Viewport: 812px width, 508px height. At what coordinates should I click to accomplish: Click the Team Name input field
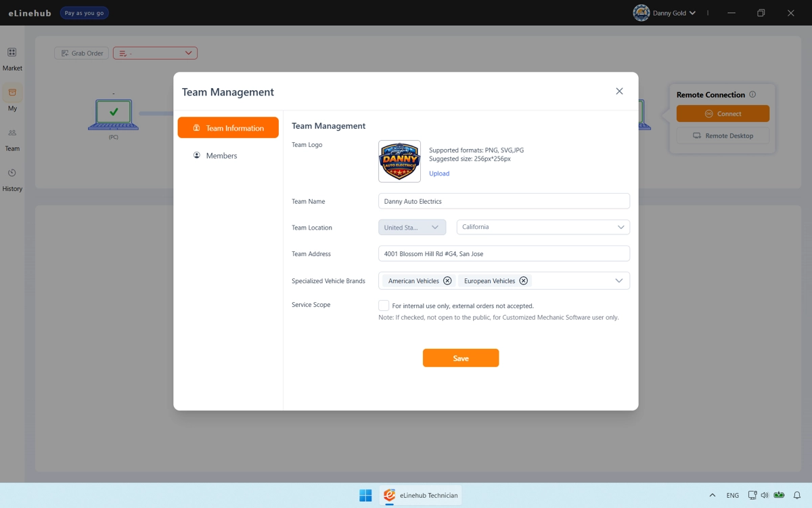504,201
